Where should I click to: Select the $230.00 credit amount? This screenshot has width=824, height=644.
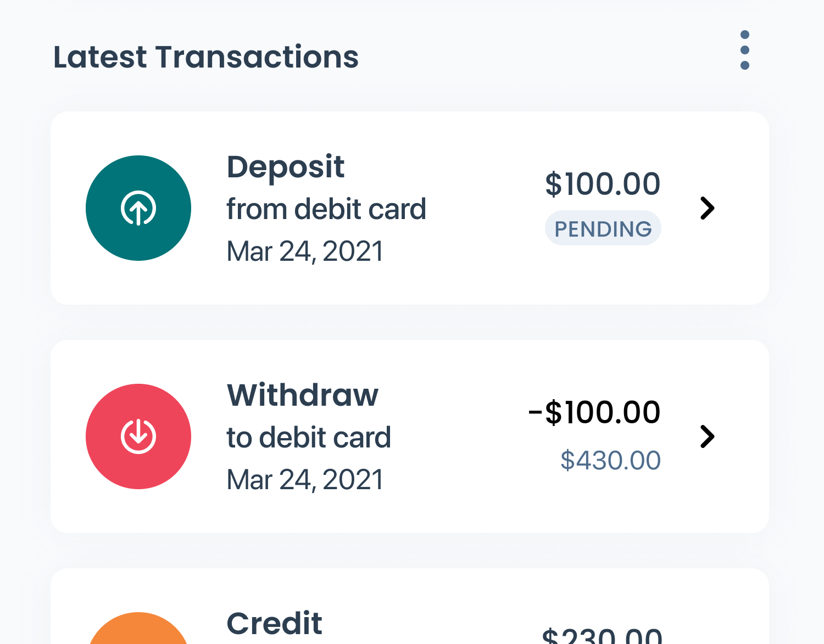[x=602, y=635]
